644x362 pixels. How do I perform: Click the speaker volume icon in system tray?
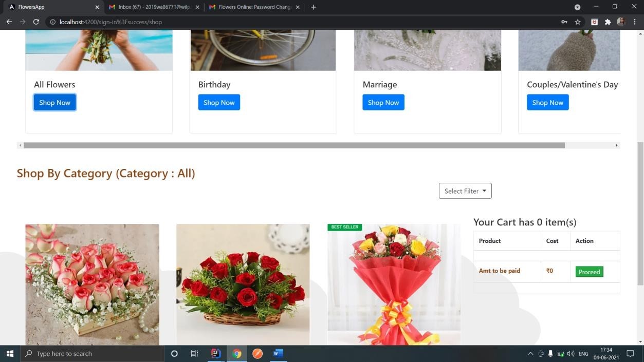571,353
